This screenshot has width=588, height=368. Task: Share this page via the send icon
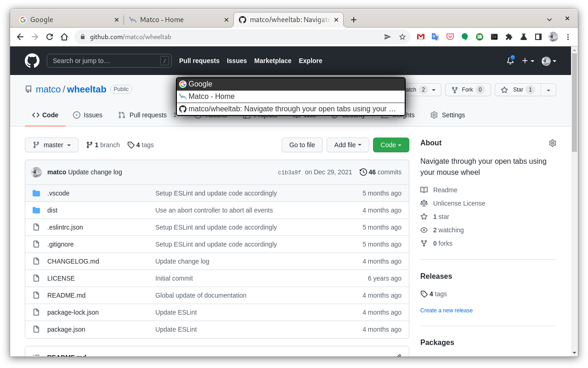[388, 37]
